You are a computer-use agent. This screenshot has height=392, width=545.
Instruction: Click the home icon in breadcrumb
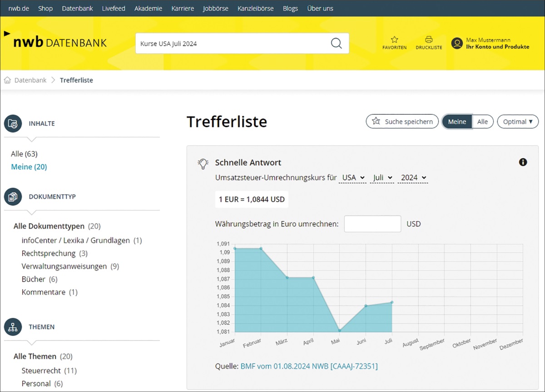7,80
